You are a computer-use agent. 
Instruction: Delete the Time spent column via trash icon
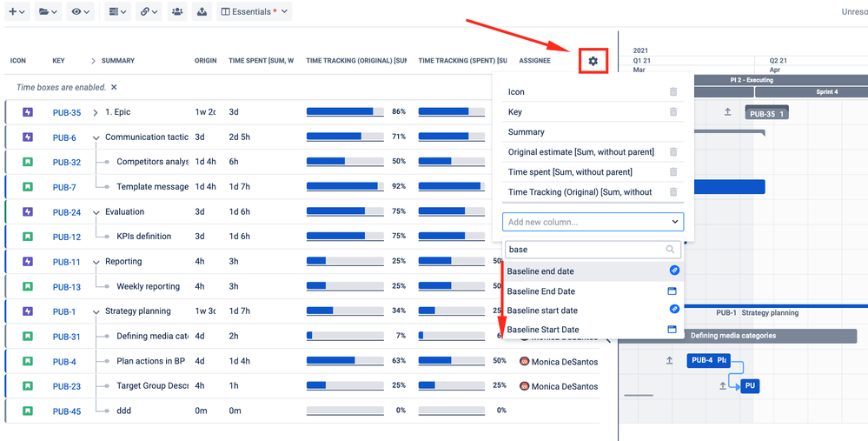click(x=673, y=171)
